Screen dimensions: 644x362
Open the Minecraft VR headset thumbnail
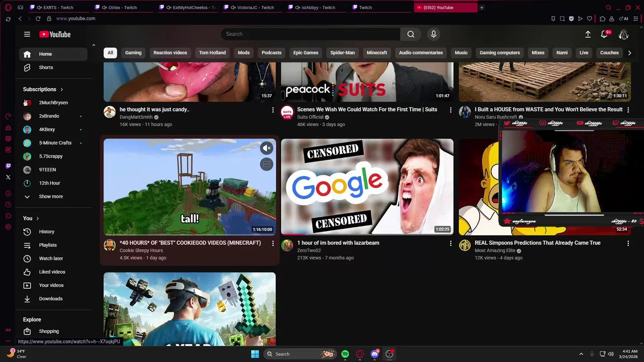pyautogui.click(x=190, y=309)
